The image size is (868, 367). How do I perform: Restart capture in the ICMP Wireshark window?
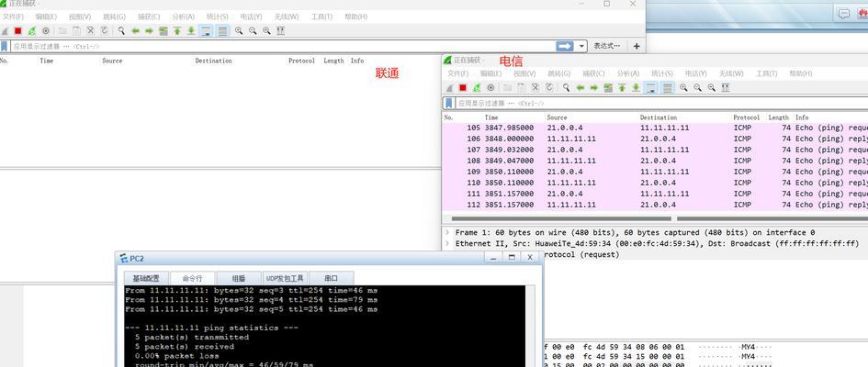(477, 88)
